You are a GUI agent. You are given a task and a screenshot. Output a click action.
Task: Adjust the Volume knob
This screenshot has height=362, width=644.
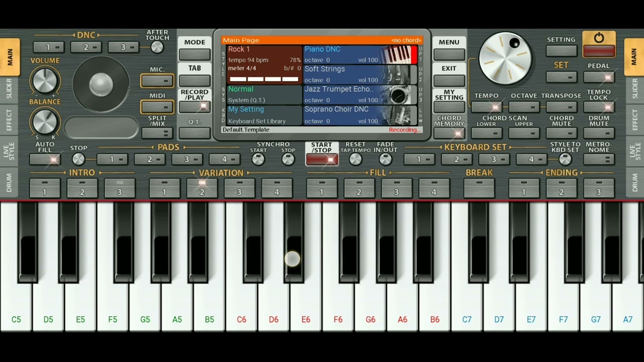[x=45, y=80]
